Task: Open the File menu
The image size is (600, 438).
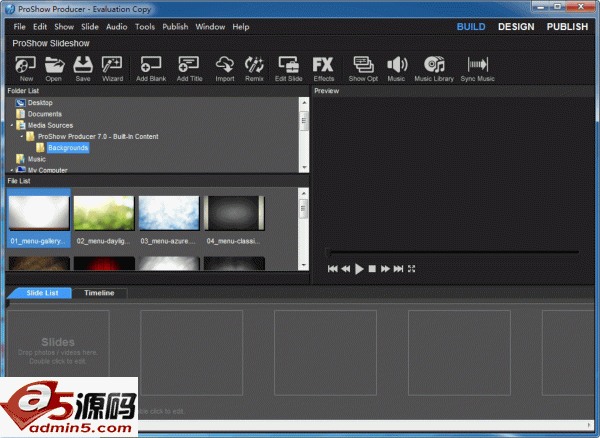Action: coord(20,27)
